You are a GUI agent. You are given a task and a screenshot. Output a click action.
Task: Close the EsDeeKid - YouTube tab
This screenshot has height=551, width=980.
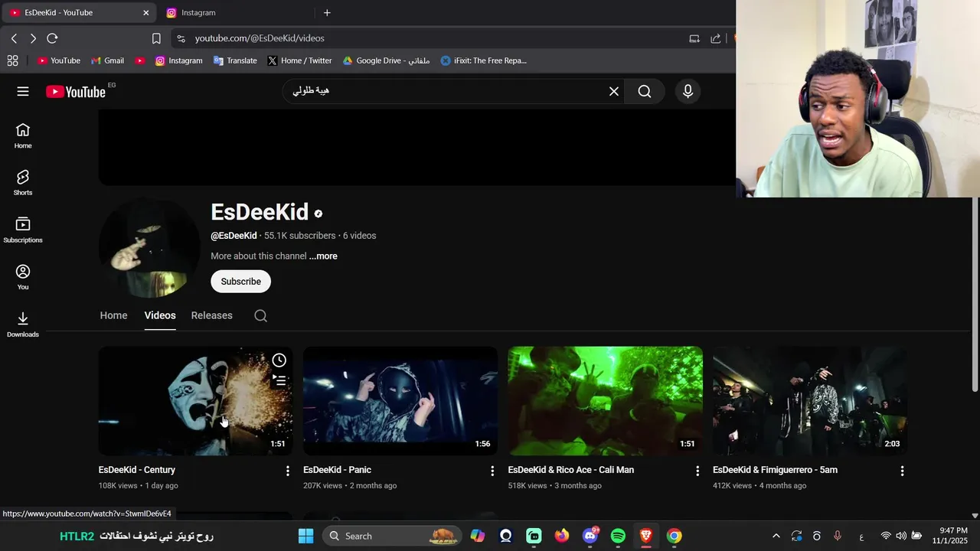point(146,12)
